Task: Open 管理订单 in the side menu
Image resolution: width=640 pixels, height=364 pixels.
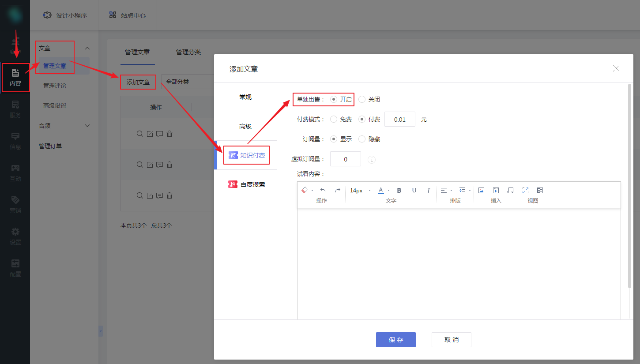Action: point(50,146)
